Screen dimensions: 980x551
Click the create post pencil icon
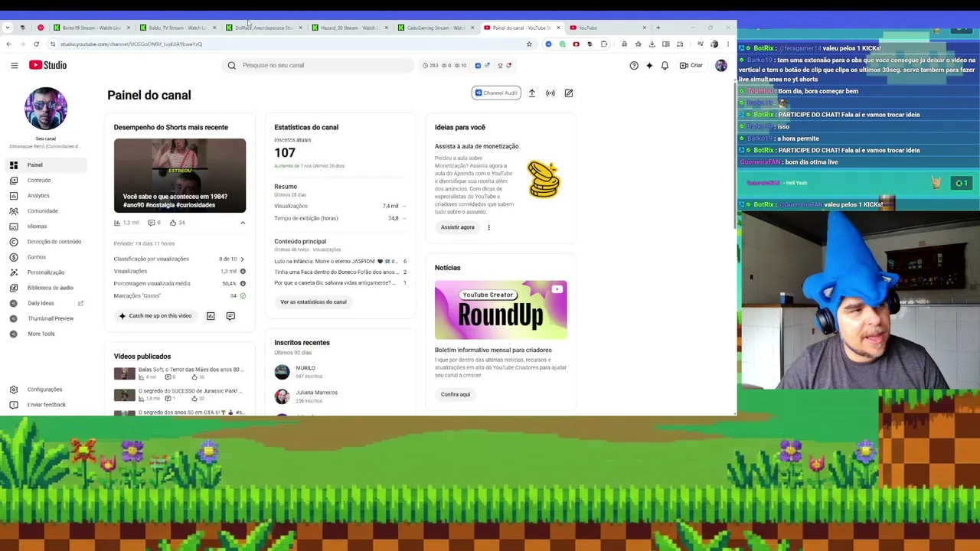tap(569, 93)
